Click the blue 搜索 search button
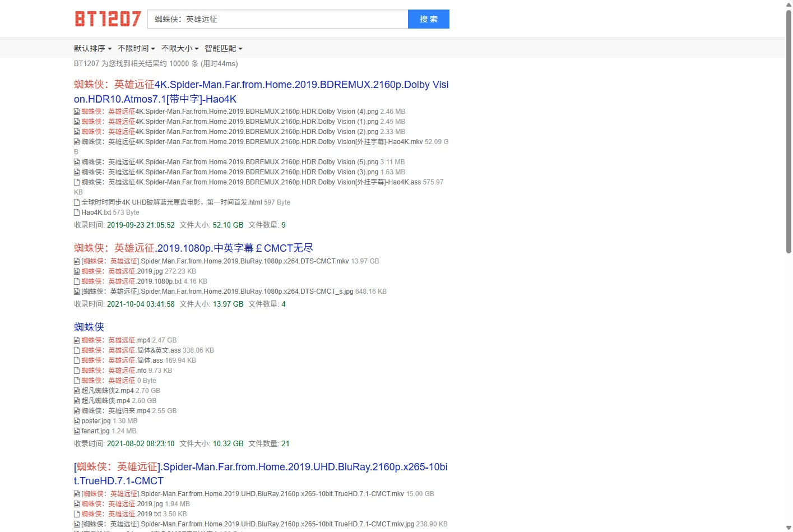 [429, 19]
